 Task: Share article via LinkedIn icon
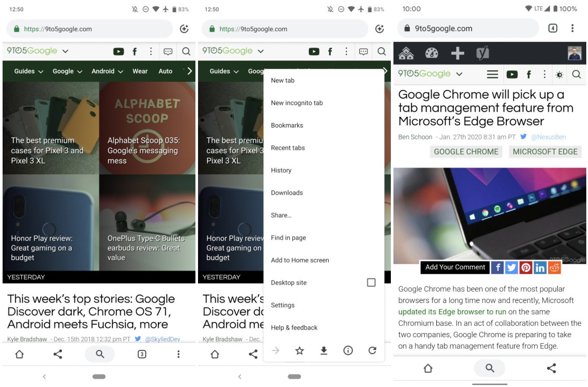point(540,268)
